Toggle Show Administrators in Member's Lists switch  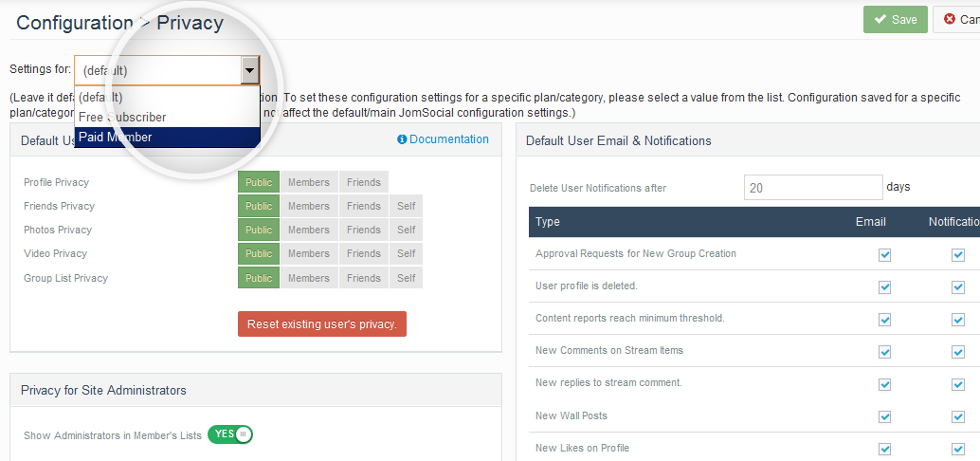[x=230, y=434]
